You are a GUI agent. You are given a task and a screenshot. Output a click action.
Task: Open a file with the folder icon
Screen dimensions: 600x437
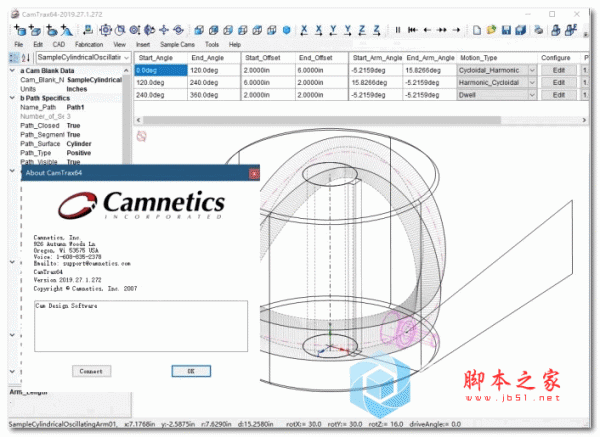491,30
